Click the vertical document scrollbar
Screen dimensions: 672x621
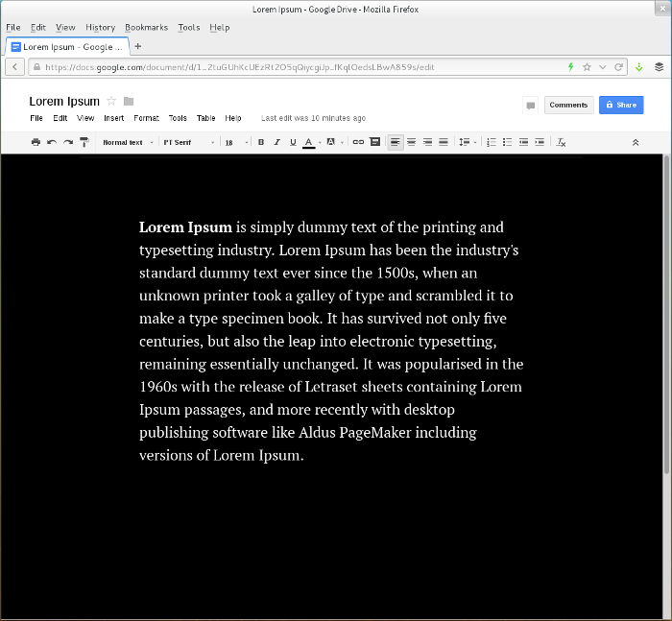(x=666, y=315)
